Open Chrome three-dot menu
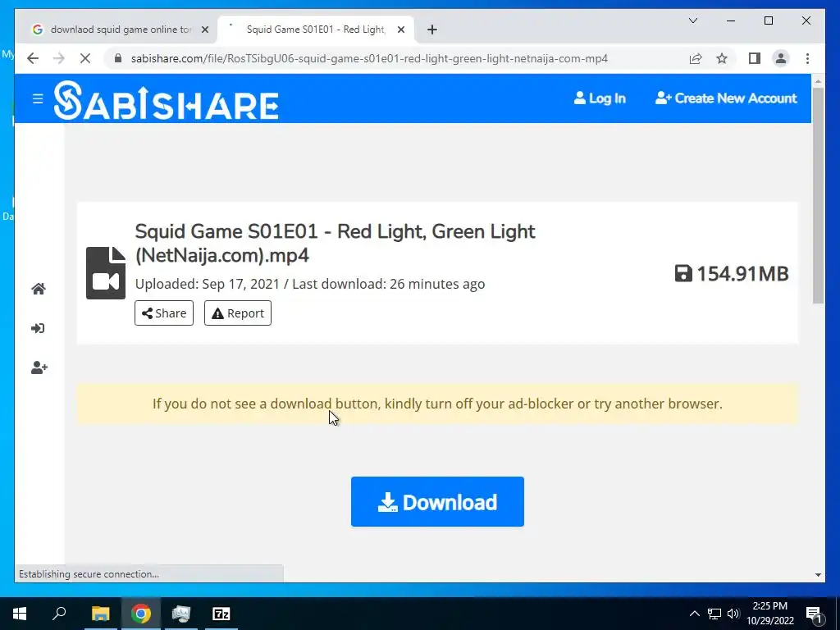 coord(807,58)
